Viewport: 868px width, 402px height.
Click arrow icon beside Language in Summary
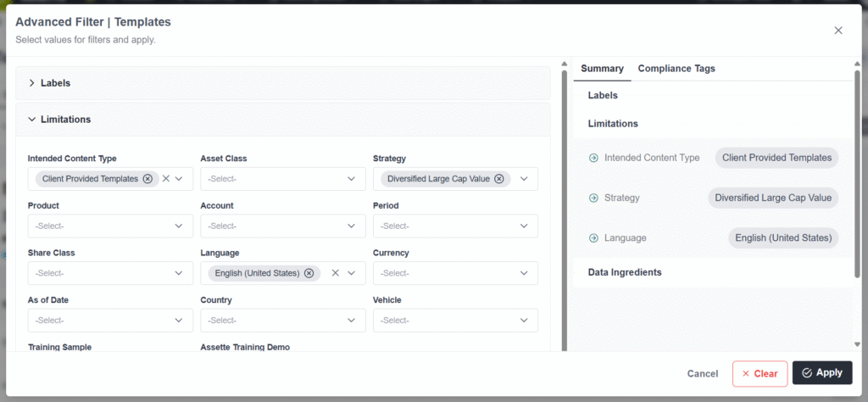click(593, 238)
